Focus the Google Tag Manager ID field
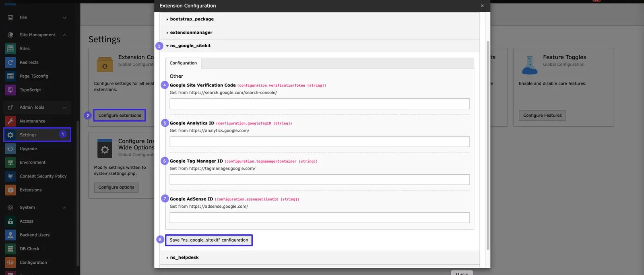This screenshot has height=275, width=644. 320,180
